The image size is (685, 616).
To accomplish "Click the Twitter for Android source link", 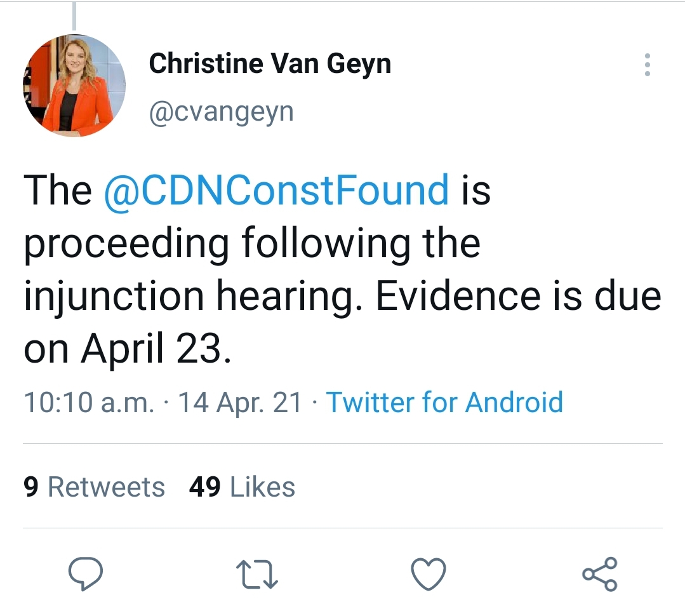I will click(444, 403).
